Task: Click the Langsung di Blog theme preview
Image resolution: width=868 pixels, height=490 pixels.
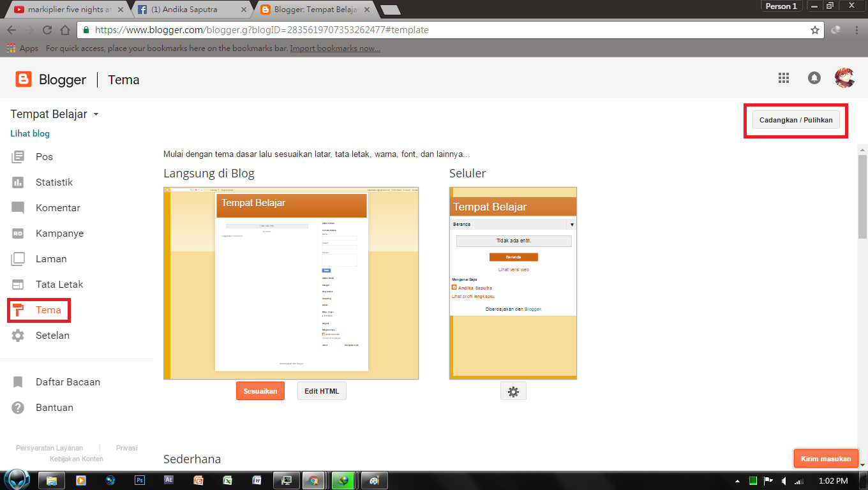Action: coord(291,283)
